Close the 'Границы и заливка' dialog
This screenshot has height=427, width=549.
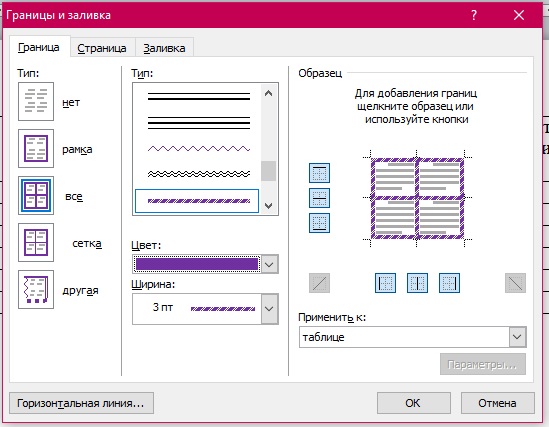(519, 15)
